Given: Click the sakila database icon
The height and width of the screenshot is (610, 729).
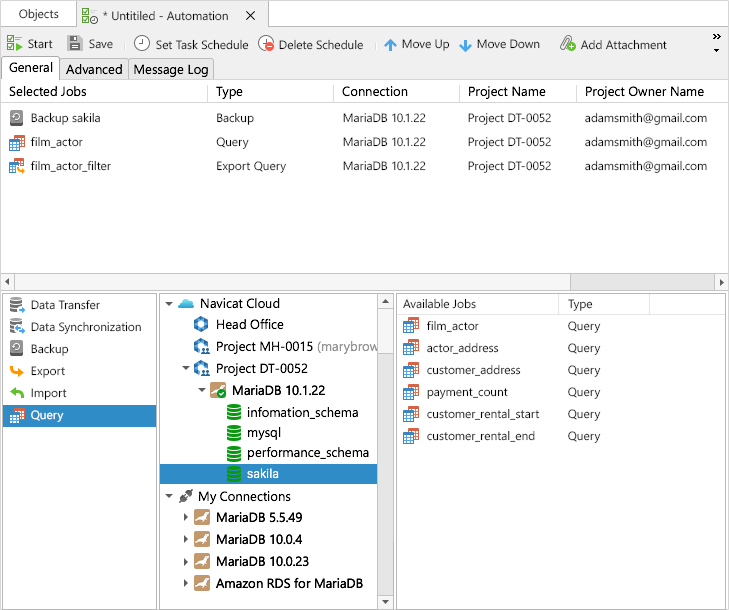Looking at the screenshot, I should tap(234, 473).
